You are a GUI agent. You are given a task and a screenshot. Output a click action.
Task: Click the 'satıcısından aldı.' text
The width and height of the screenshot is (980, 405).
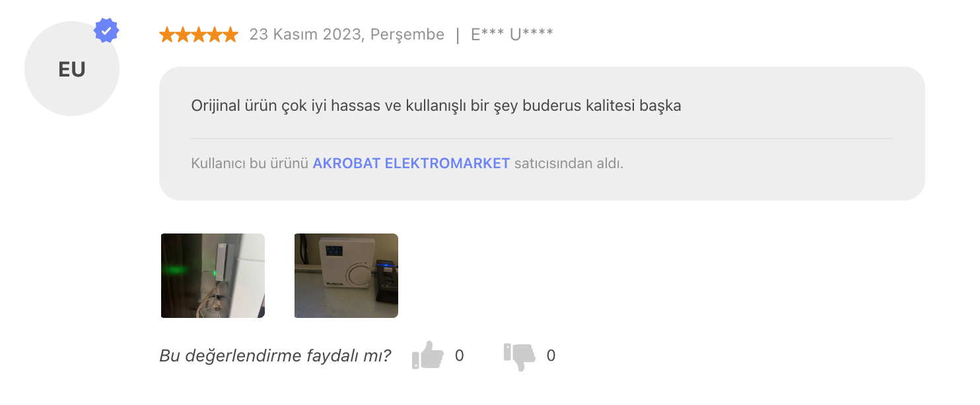click(569, 163)
